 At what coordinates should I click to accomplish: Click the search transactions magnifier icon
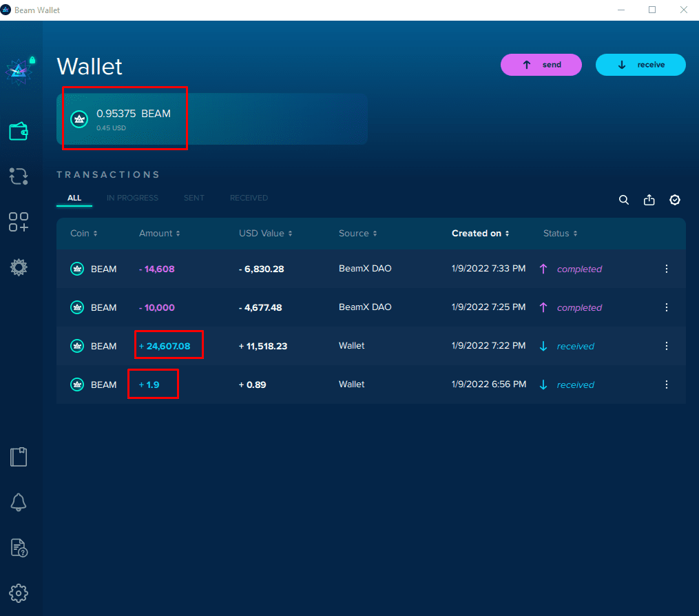[x=624, y=200]
